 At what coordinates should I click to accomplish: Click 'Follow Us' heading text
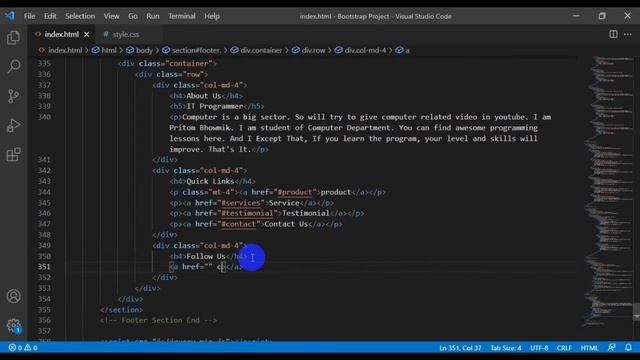206,256
